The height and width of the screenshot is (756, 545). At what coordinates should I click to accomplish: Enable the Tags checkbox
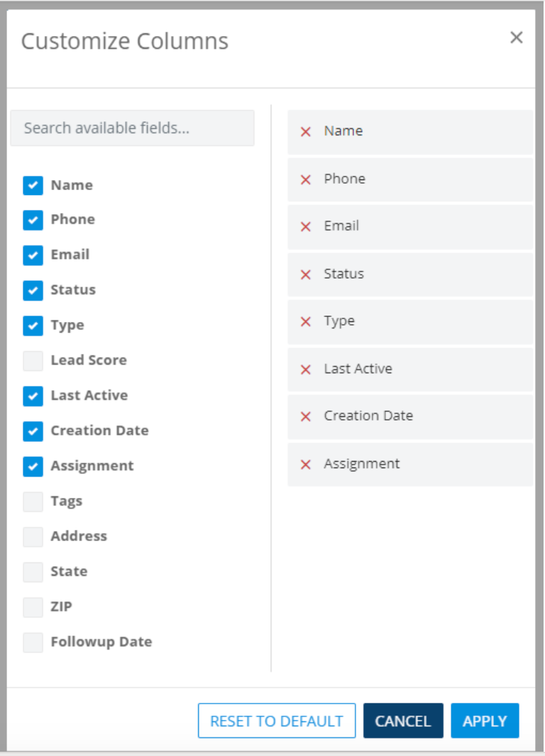pos(33,502)
